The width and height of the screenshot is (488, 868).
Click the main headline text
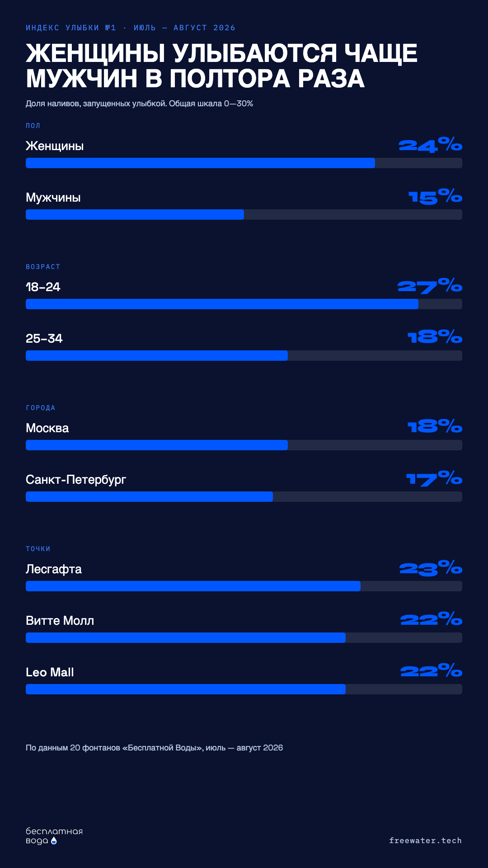pos(221,66)
